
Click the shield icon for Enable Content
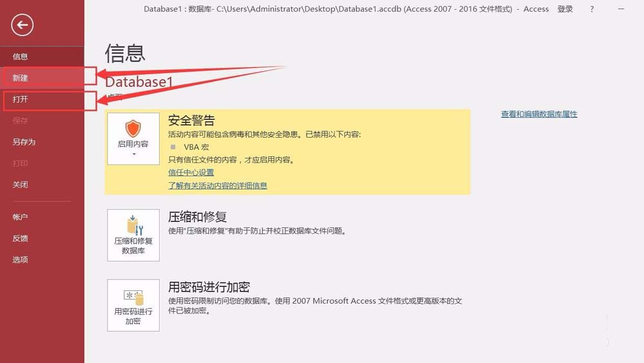pos(133,129)
